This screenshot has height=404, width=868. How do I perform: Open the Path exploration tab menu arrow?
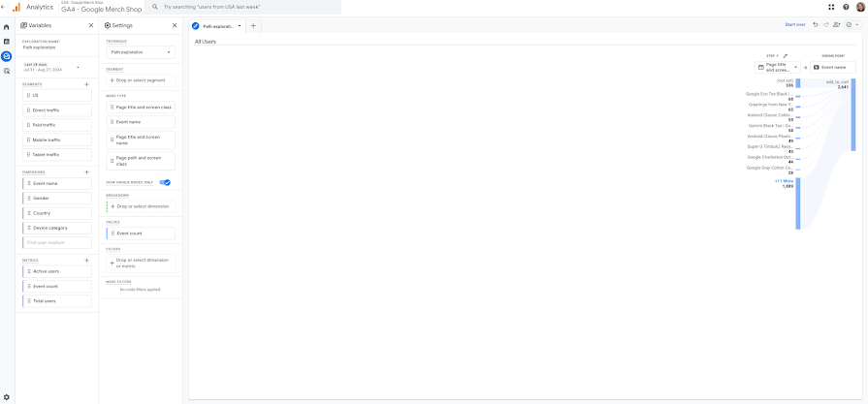tap(240, 26)
